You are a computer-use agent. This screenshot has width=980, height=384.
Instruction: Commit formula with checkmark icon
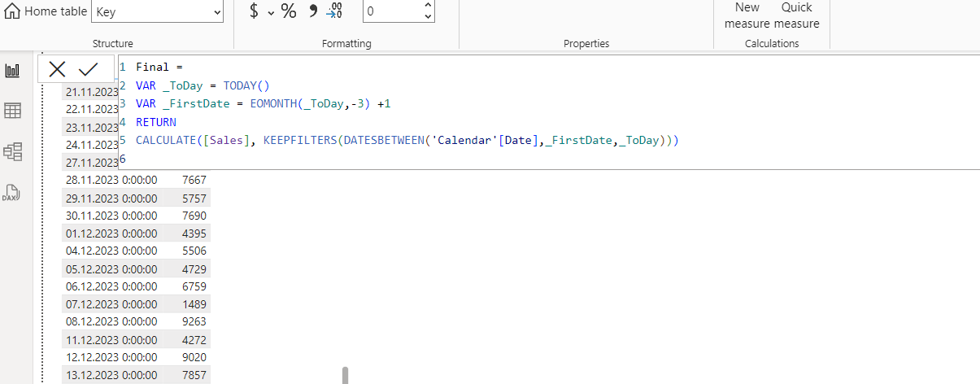(88, 69)
